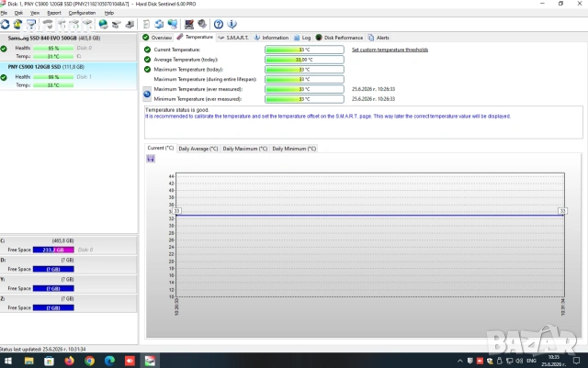Select the Daily Minimum (°C) graph tab
This screenshot has width=588, height=368.
pos(294,149)
